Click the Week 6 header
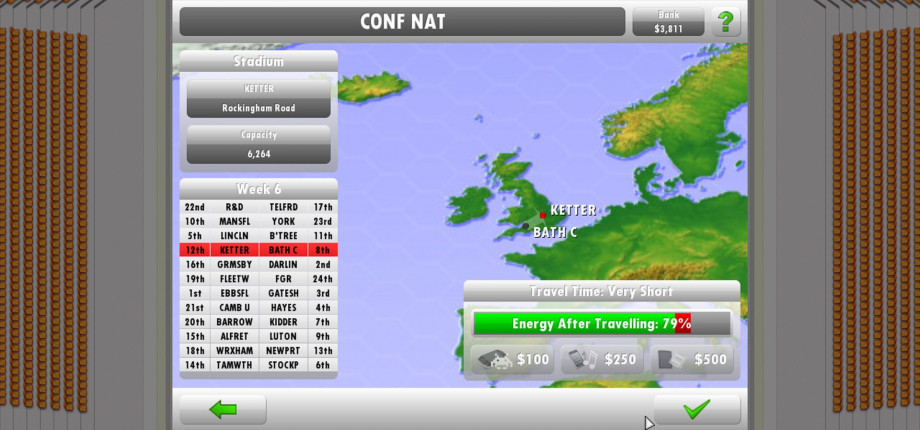This screenshot has height=430, width=920. (x=258, y=189)
